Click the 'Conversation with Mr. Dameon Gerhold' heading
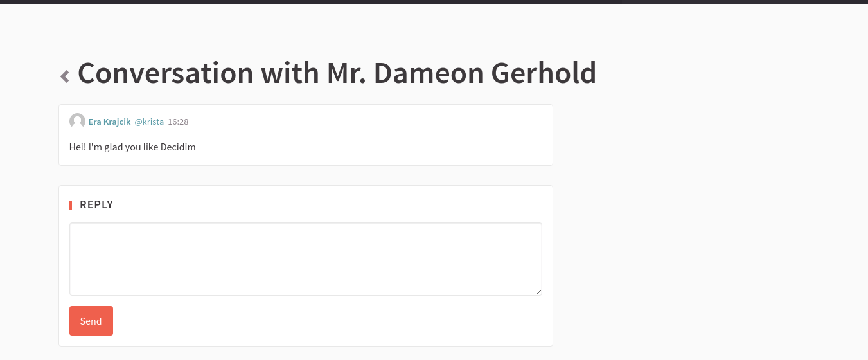This screenshot has height=360, width=868. coord(337,73)
